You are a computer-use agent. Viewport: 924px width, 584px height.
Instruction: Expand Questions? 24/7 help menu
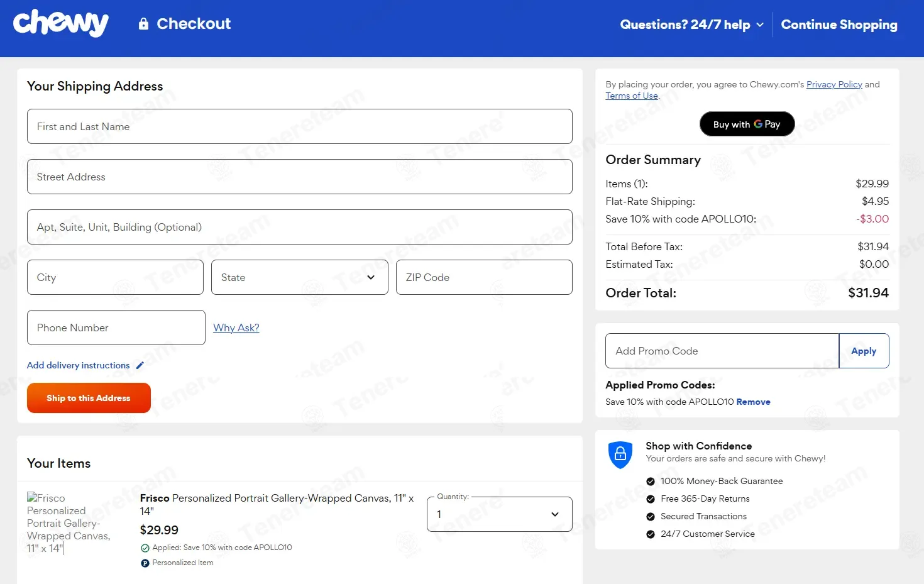691,25
